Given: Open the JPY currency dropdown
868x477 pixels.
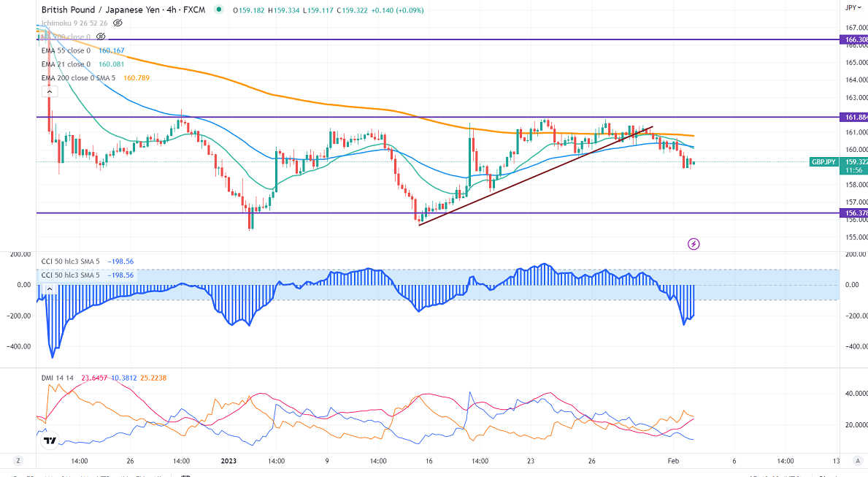Looking at the screenshot, I should tap(851, 8).
